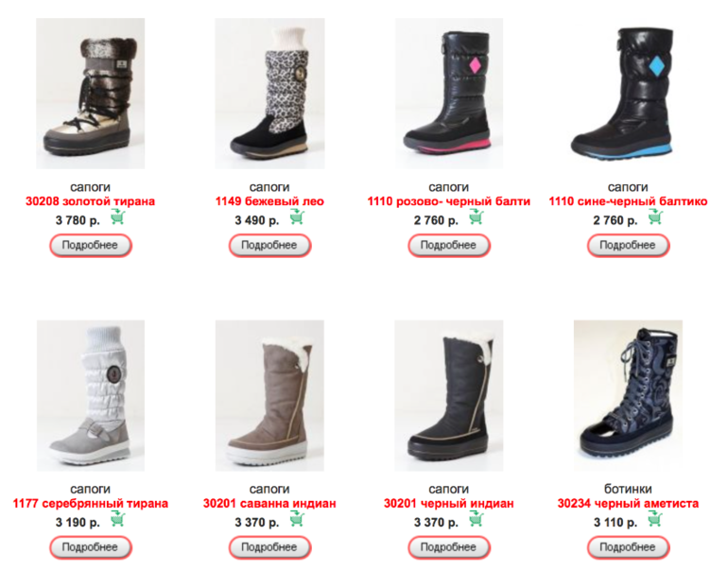Add 30234 черный аметиста boots to cart
Screen dimensions: 728x587
pyautogui.click(x=655, y=519)
